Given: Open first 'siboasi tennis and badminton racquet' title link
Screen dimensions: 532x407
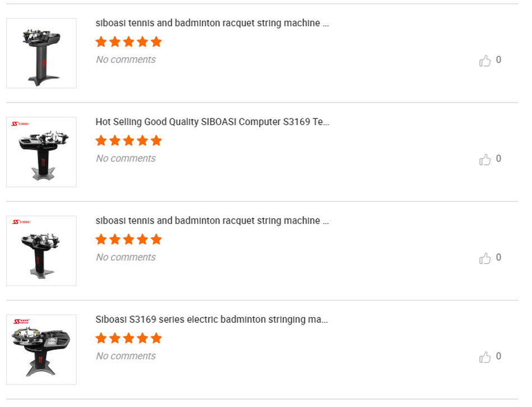Looking at the screenshot, I should pyautogui.click(x=212, y=23).
